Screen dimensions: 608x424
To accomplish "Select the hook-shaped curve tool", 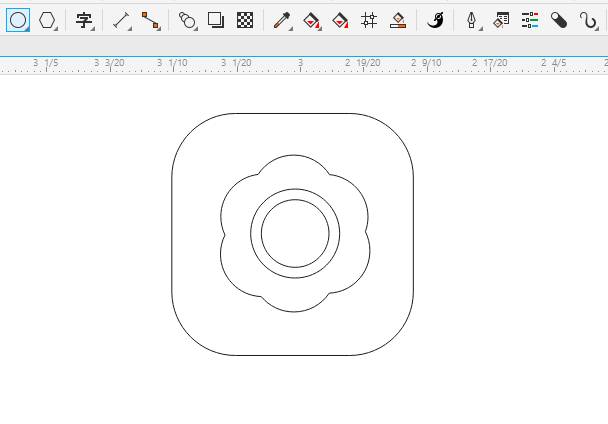I will point(588,20).
